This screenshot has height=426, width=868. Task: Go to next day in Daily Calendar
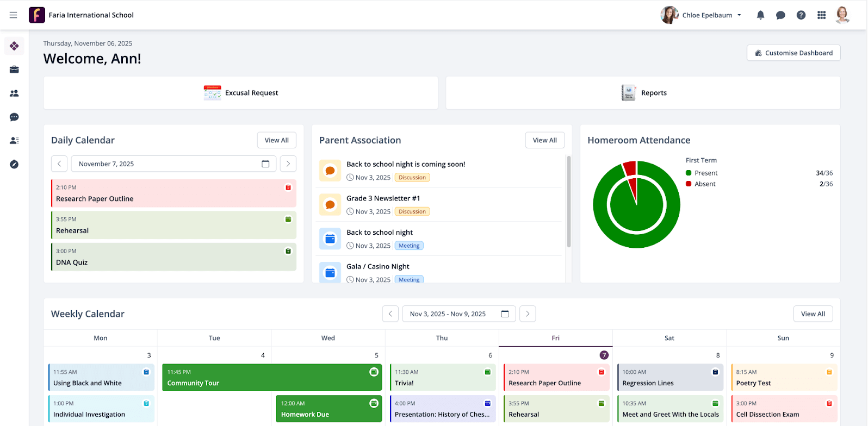(288, 164)
